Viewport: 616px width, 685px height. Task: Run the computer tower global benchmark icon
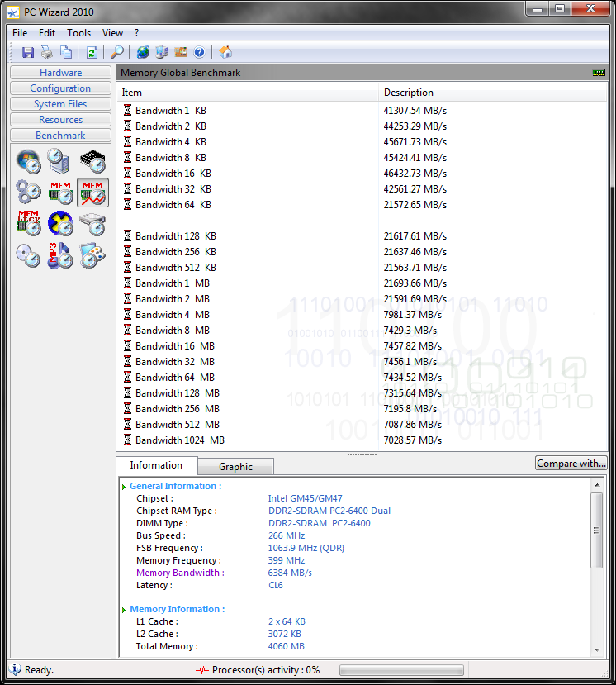coord(59,161)
